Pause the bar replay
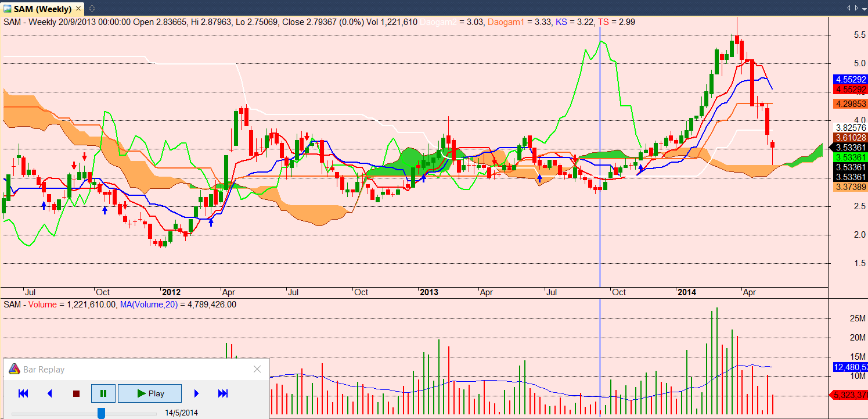The image size is (868, 419). tap(103, 393)
